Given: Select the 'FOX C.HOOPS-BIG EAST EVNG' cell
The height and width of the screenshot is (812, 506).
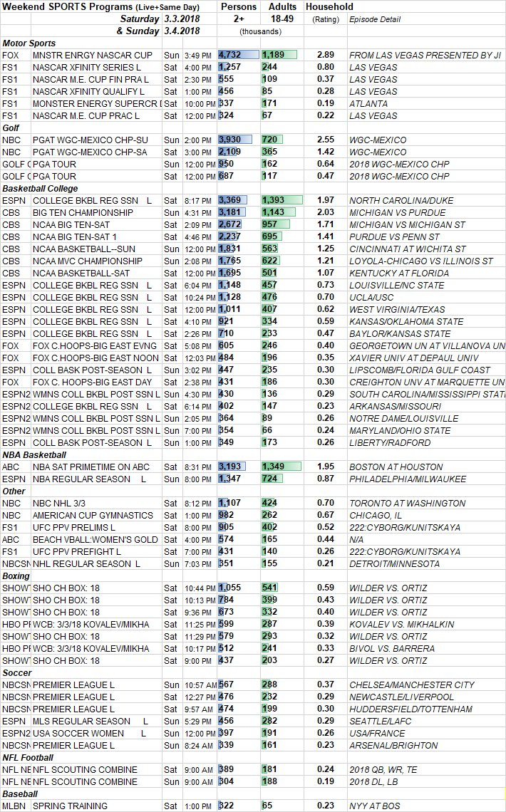Looking at the screenshot, I should tap(95, 346).
